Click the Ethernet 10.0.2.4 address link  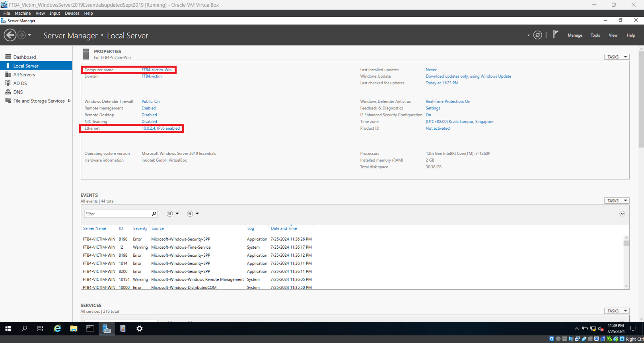pyautogui.click(x=161, y=128)
